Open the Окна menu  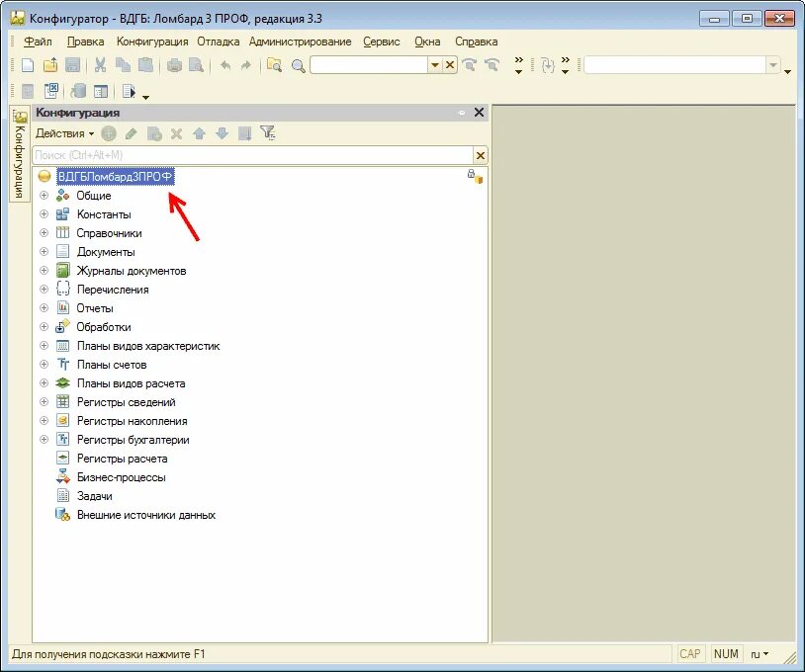click(x=427, y=42)
